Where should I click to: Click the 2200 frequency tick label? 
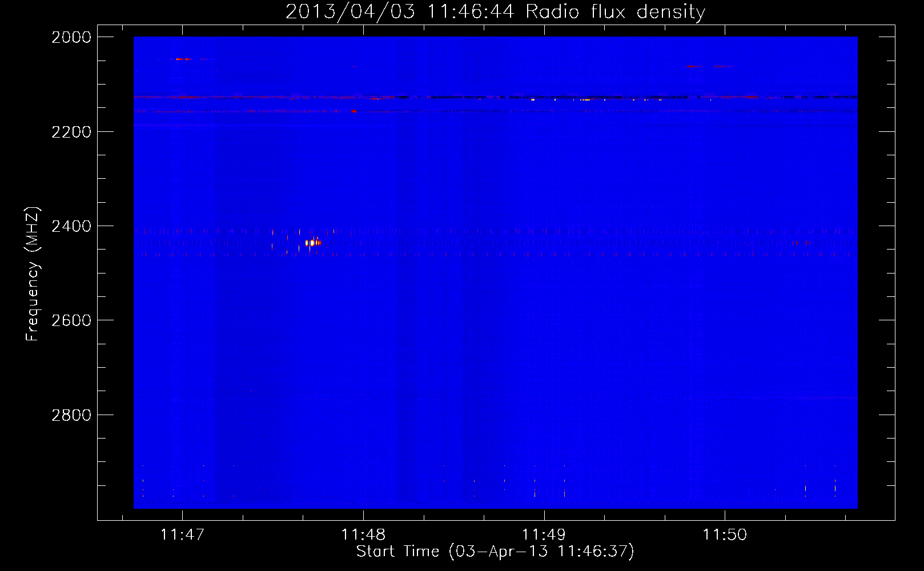(71, 132)
